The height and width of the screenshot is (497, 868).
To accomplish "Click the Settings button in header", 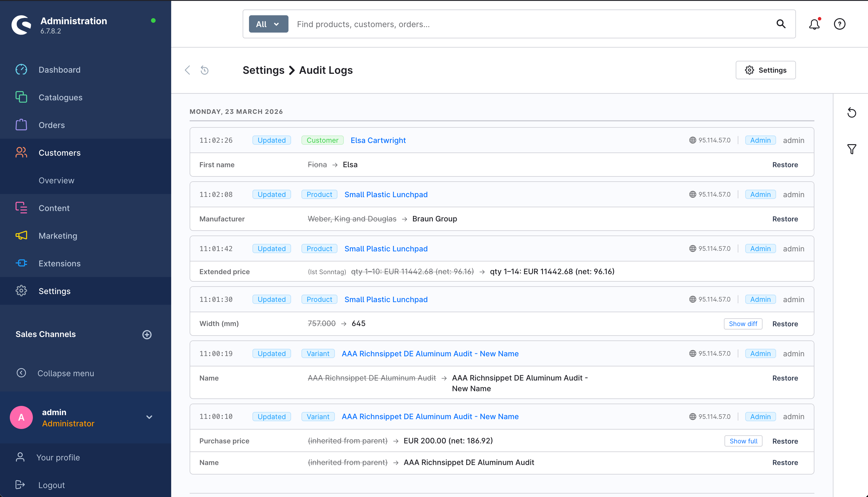I will (766, 70).
